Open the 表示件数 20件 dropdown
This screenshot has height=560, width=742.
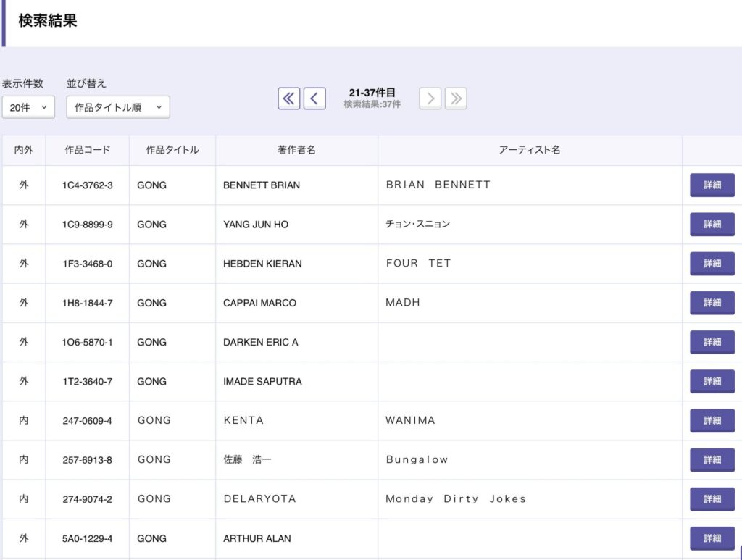pos(28,107)
